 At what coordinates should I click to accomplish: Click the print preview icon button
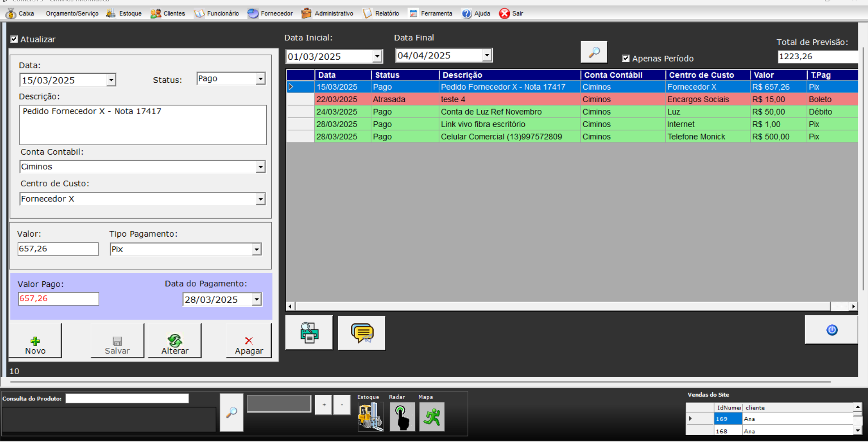(309, 333)
